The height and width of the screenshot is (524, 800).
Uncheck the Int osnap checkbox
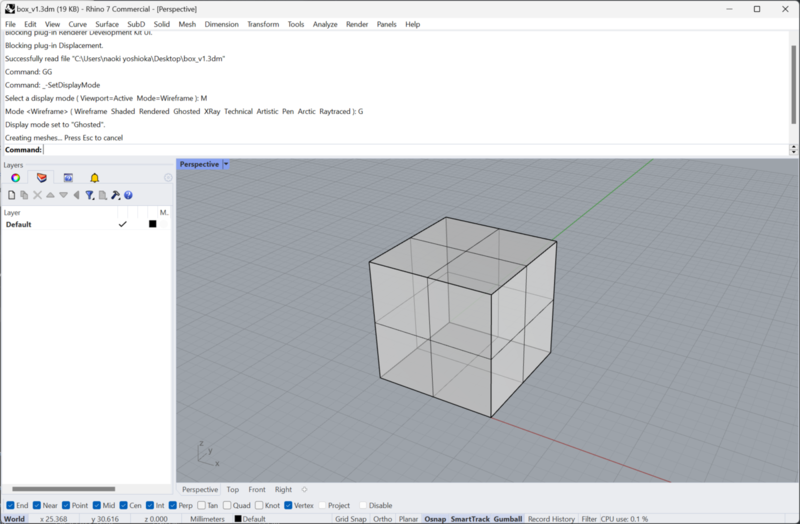[149, 505]
